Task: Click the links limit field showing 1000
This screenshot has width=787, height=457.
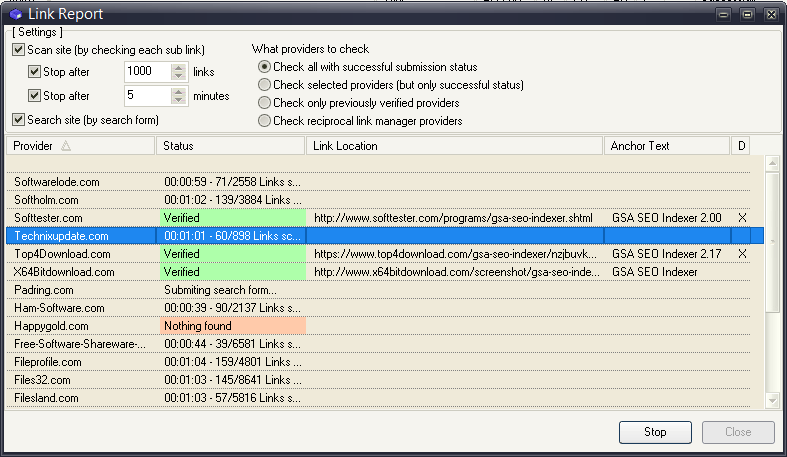Action: tap(148, 71)
